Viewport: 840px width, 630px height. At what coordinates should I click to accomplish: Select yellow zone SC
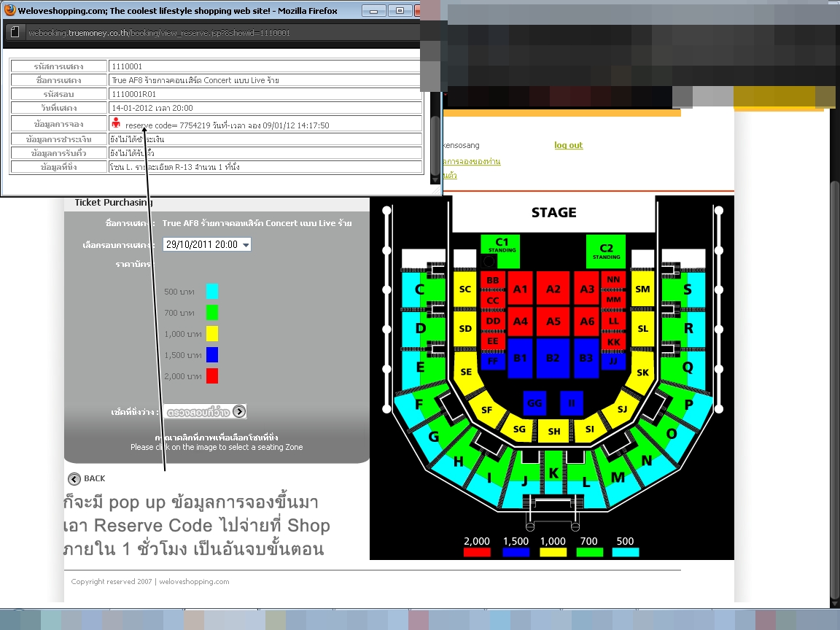(x=464, y=289)
